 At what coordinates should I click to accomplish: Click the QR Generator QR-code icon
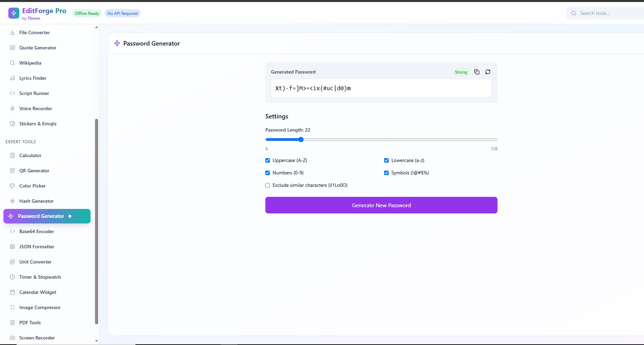pos(12,171)
